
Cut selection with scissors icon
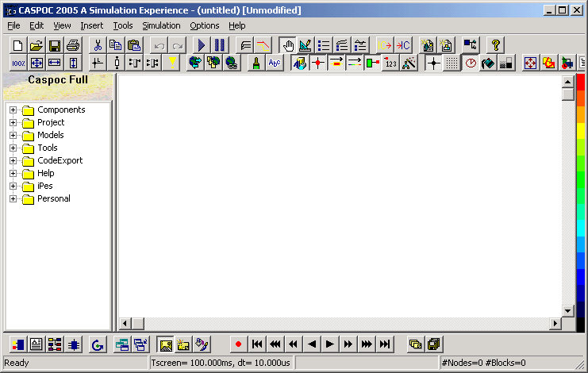(98, 45)
